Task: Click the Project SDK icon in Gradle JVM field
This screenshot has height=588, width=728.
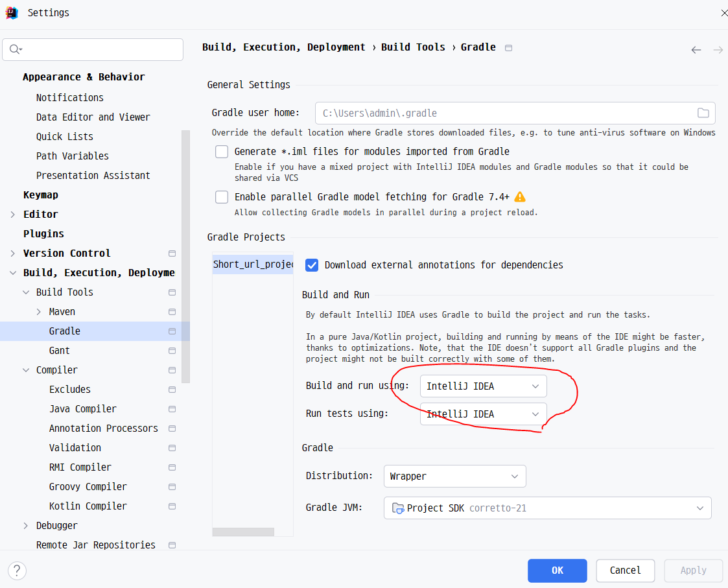Action: coord(398,508)
